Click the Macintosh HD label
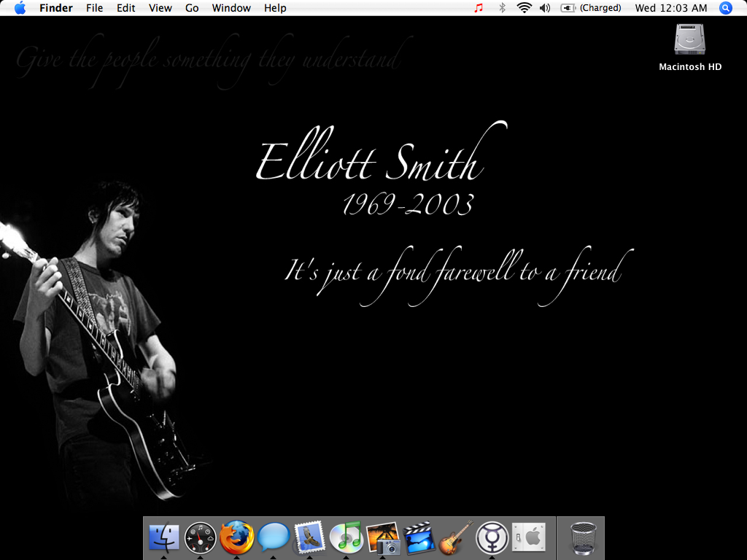This screenshot has height=560, width=747. tap(690, 66)
